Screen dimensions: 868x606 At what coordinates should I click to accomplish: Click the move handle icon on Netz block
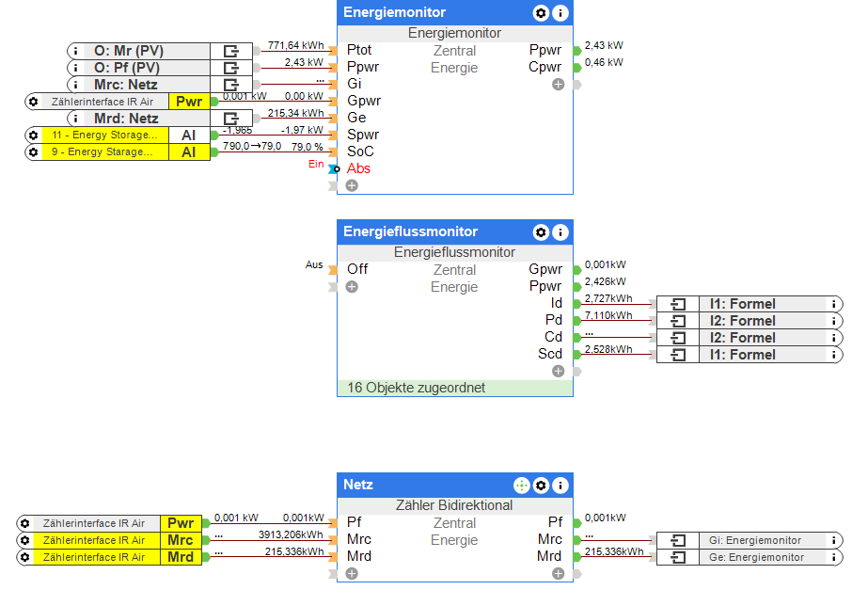coord(522,486)
